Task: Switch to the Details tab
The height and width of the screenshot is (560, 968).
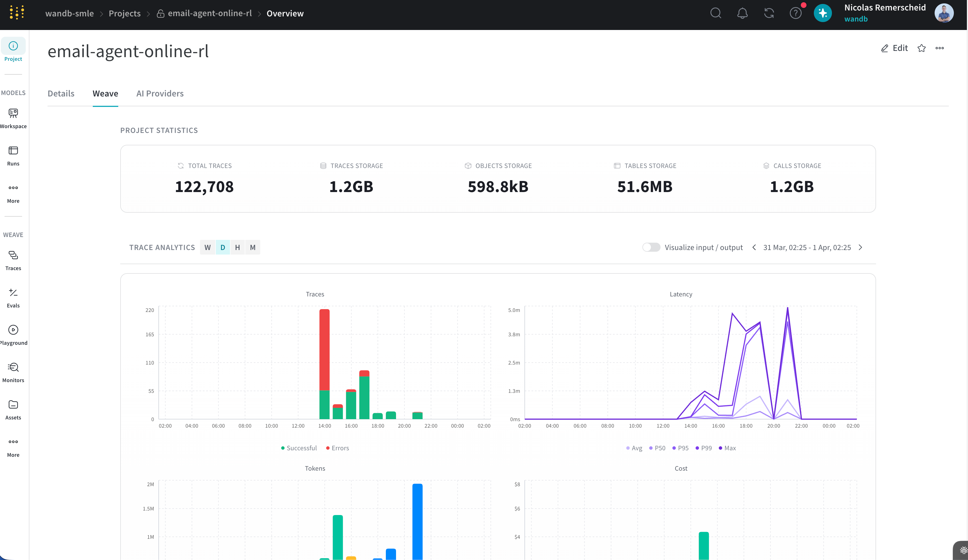Action: [61, 93]
